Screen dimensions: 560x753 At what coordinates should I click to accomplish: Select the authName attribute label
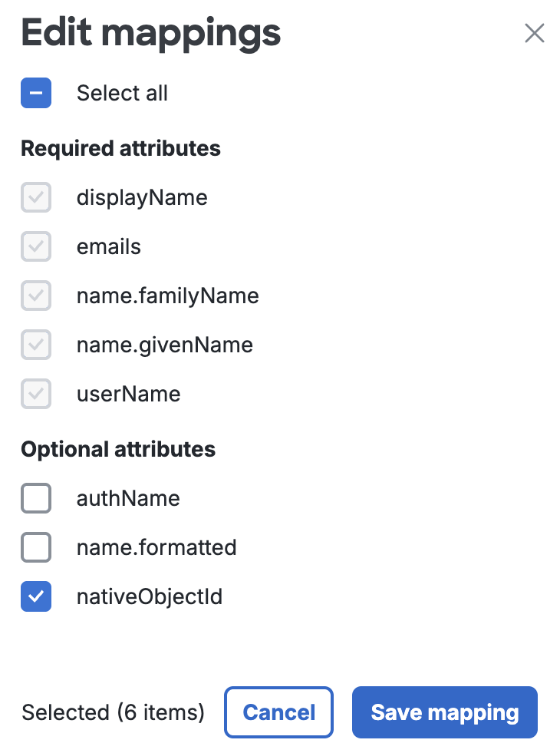128,498
